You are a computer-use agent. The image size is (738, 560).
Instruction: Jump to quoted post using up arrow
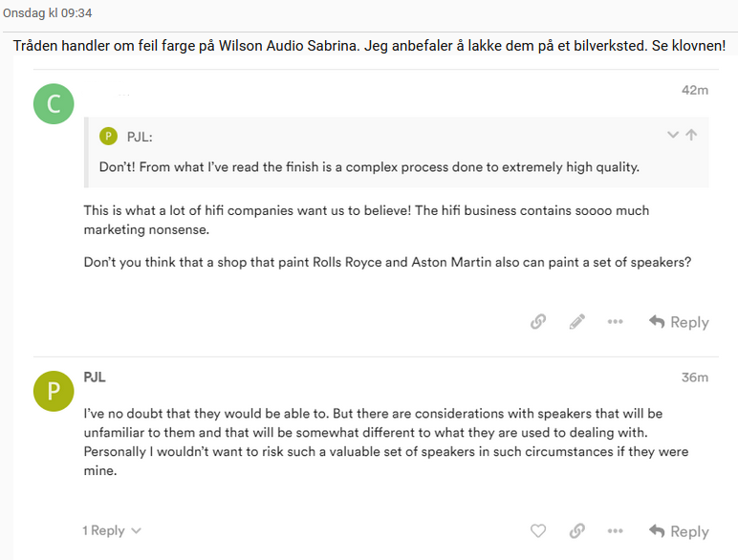pyautogui.click(x=691, y=136)
